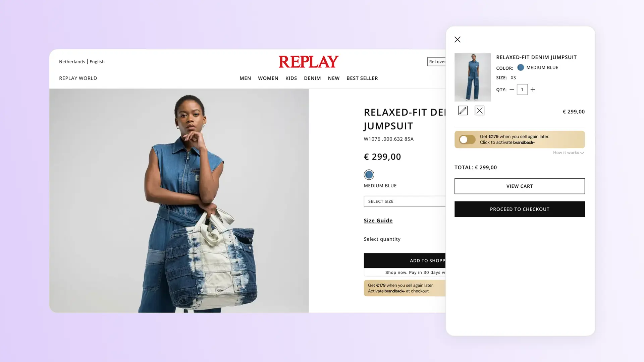Open the REPLAY WORLD link
Screen dimensions: 644x362
click(78, 78)
